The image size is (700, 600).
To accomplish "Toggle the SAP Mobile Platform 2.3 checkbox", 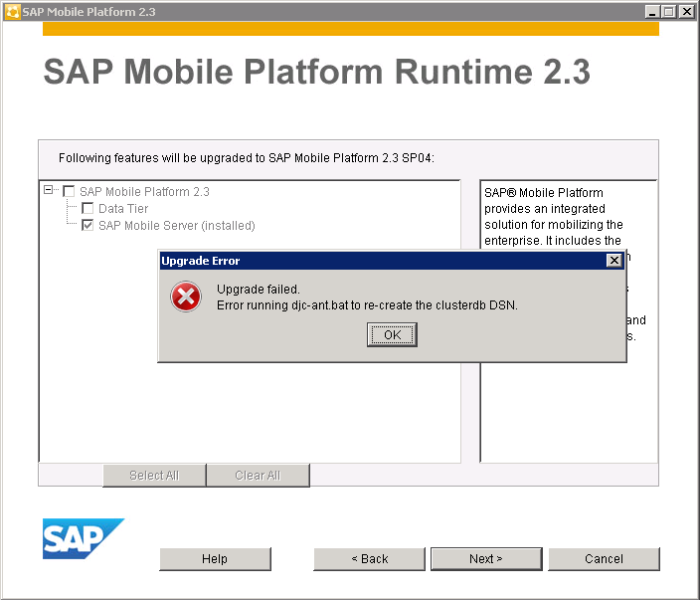I will (69, 192).
